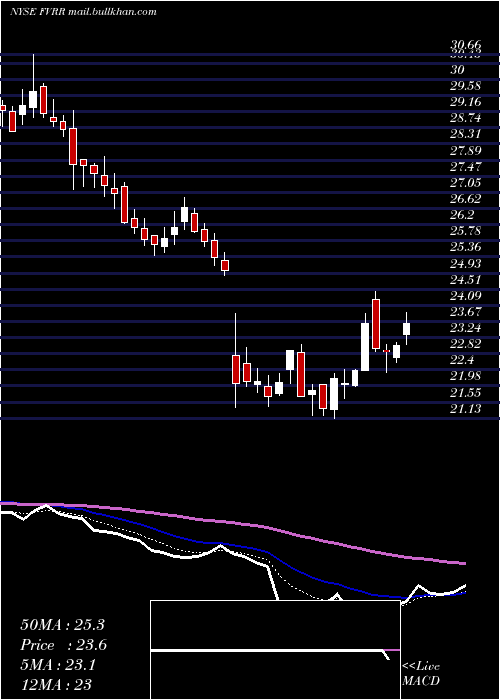
Task: Select the price label 21.55
Action: [466, 393]
